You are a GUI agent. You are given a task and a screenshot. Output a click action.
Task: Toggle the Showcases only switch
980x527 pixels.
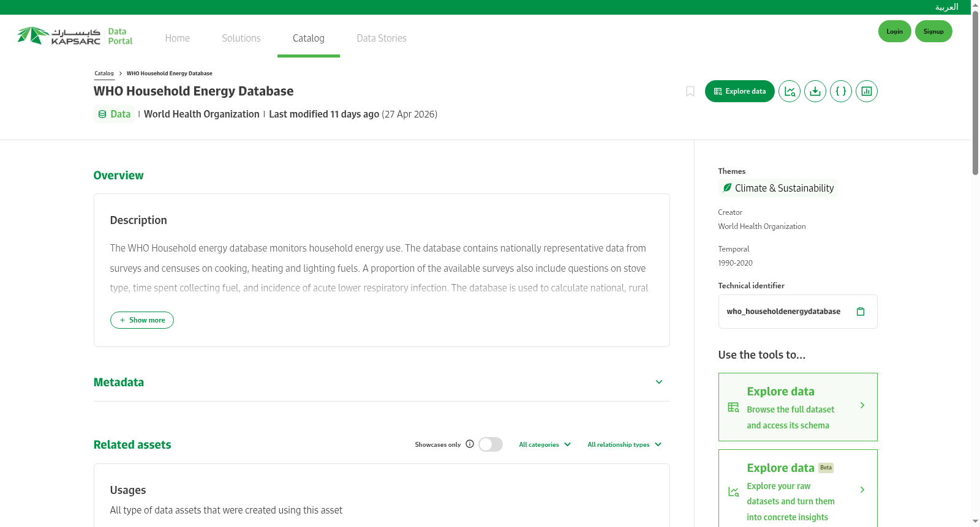(x=491, y=444)
